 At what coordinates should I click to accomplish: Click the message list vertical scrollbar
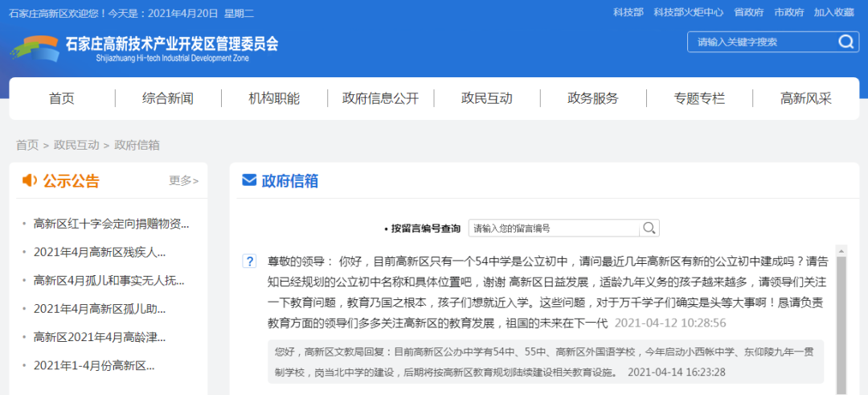tap(841, 322)
